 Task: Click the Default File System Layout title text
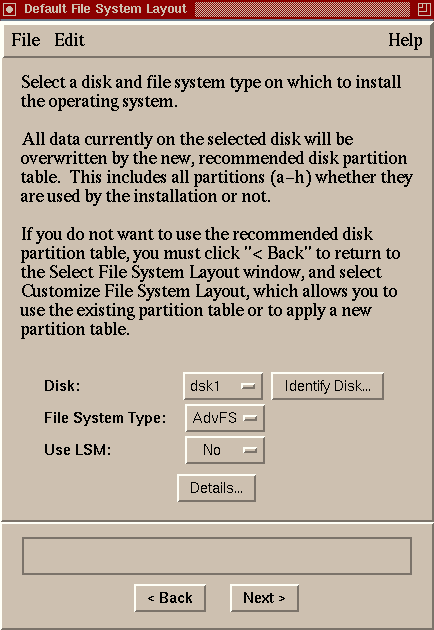[105, 9]
